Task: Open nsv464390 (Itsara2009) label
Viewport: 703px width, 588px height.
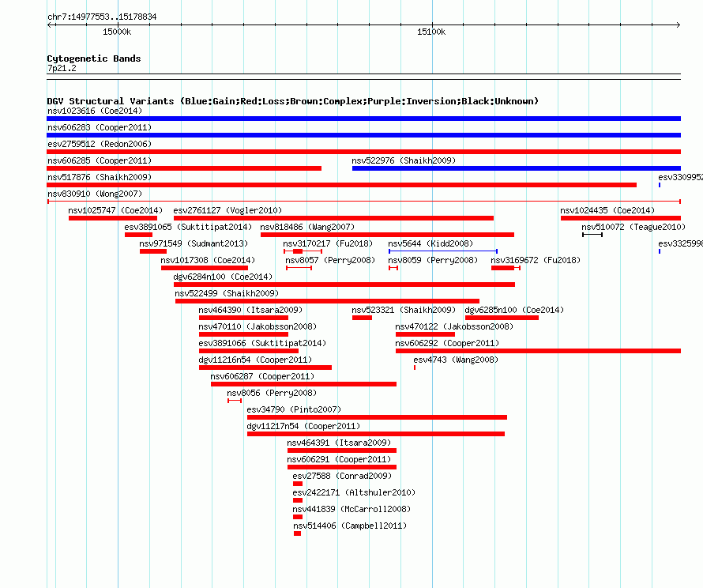Action: pyautogui.click(x=250, y=310)
